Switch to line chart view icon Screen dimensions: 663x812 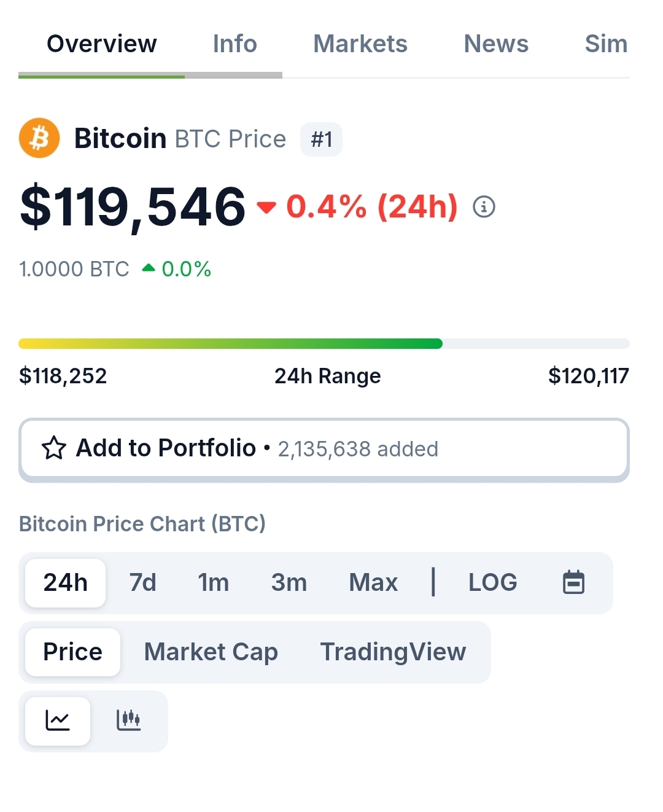click(58, 720)
